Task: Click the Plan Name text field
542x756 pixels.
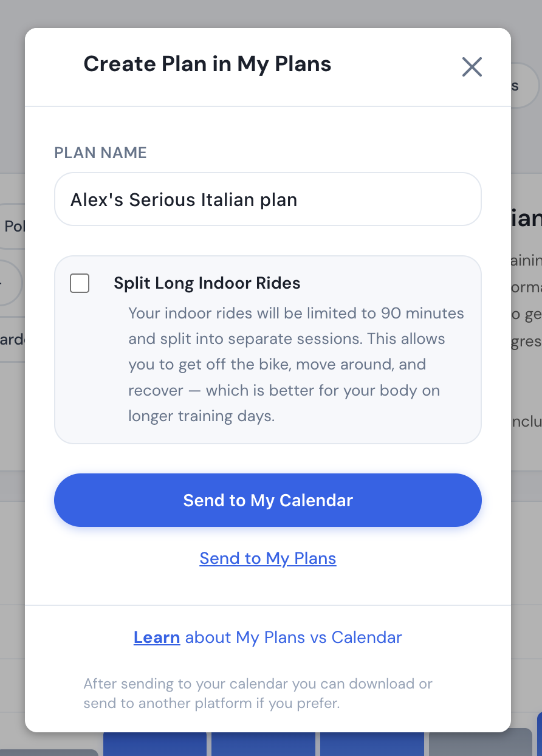Action: click(267, 199)
